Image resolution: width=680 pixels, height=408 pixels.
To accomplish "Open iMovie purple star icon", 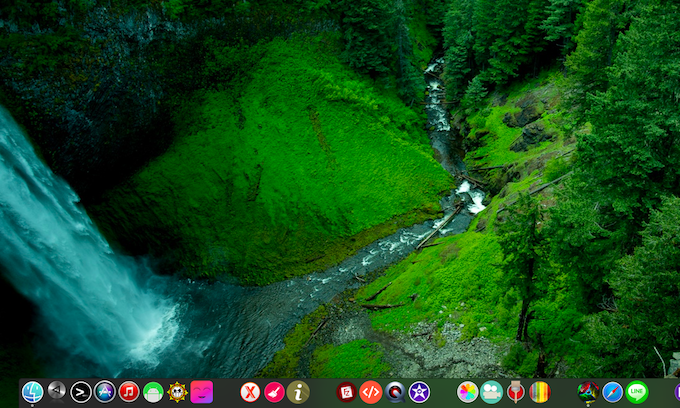I will pos(419,392).
